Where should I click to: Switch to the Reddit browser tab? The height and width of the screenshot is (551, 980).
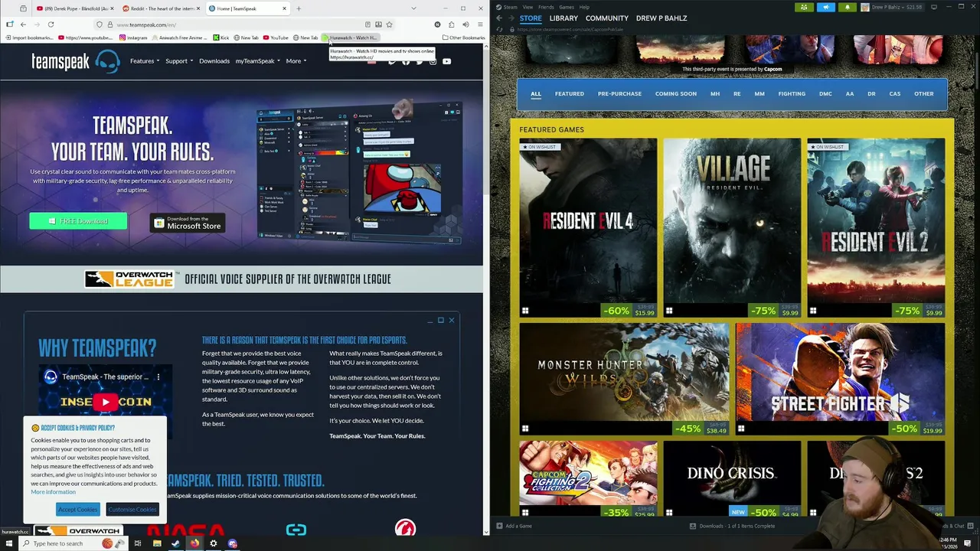coord(159,8)
